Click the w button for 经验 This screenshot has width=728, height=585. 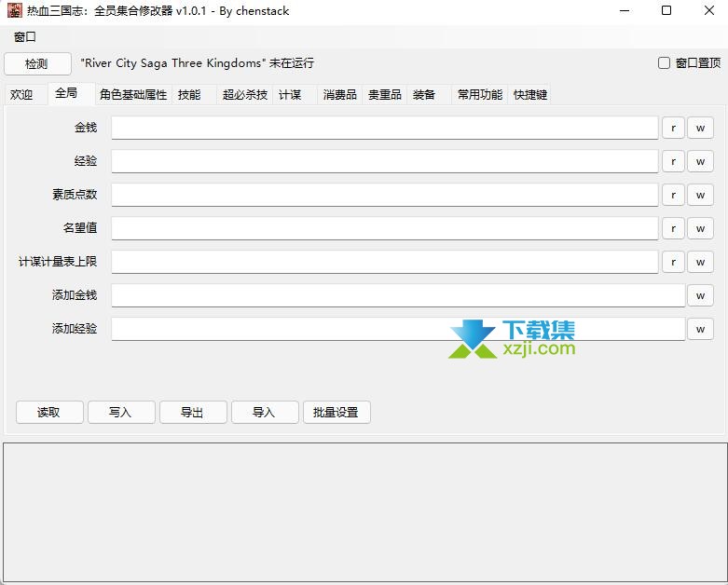[701, 161]
